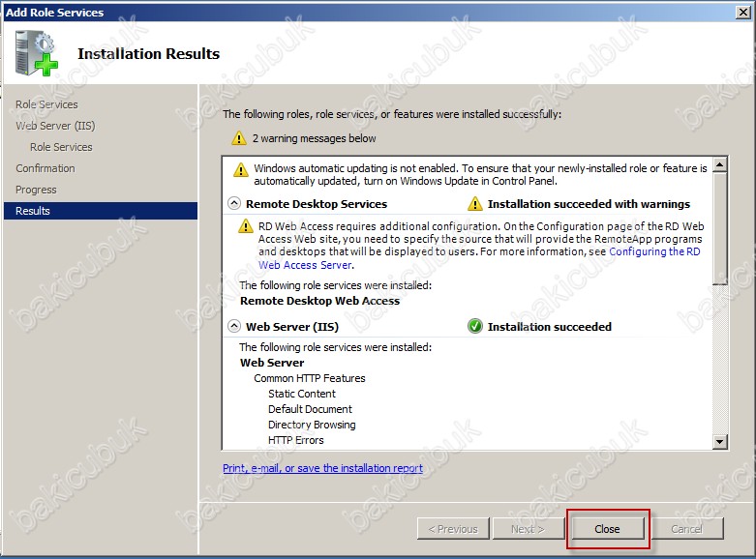The width and height of the screenshot is (756, 559).
Task: Click the 'Remote Desktop Web Access' text
Action: (320, 301)
